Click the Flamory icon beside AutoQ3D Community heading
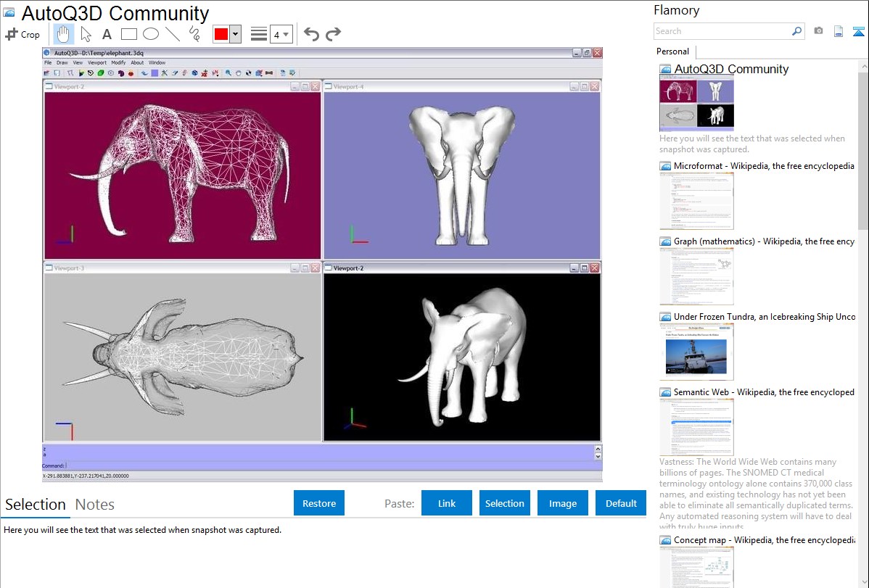The image size is (869, 588). 9,12
